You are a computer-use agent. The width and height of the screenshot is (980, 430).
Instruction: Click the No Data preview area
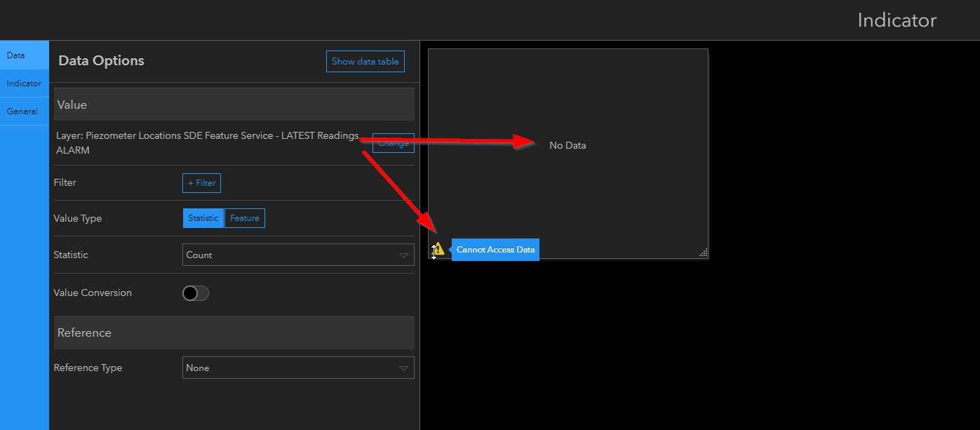click(x=568, y=145)
